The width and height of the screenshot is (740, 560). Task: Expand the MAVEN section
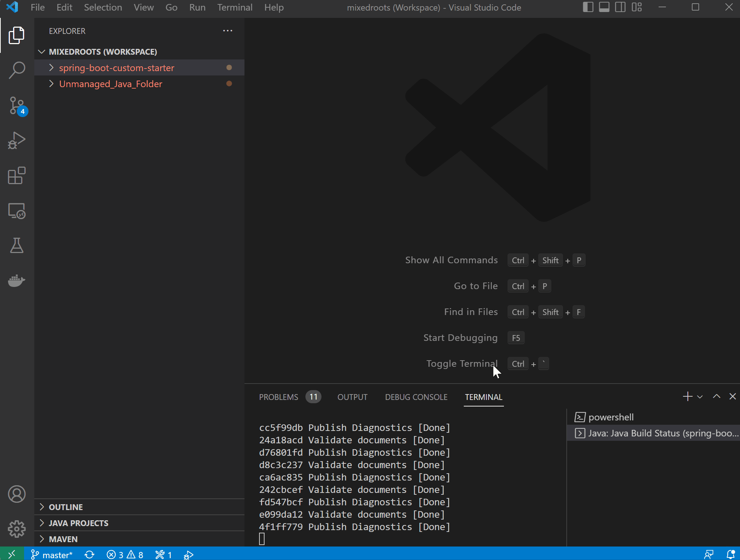(x=63, y=539)
